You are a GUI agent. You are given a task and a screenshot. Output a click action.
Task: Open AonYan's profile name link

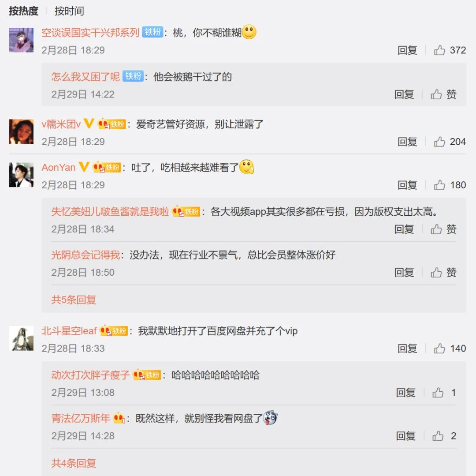(58, 167)
